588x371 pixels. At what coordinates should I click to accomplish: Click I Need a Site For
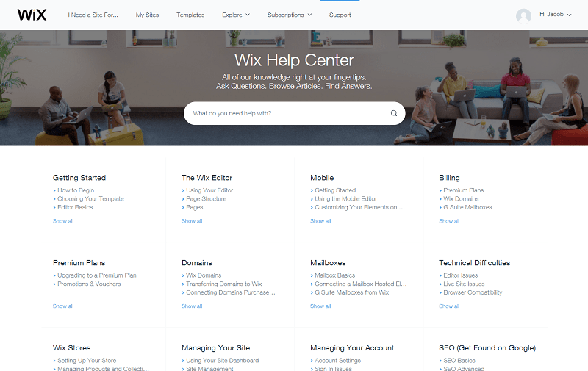pos(93,15)
